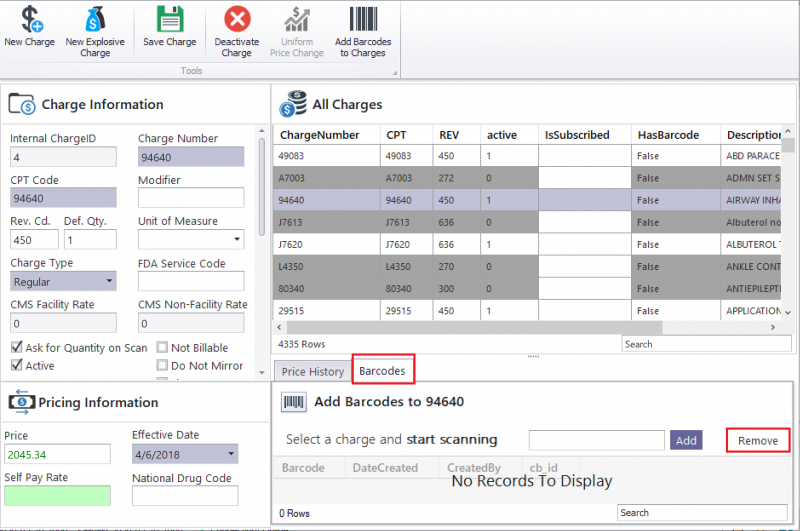Click the Deactivate Charge red X icon
The width and height of the screenshot is (800, 531).
click(x=237, y=20)
